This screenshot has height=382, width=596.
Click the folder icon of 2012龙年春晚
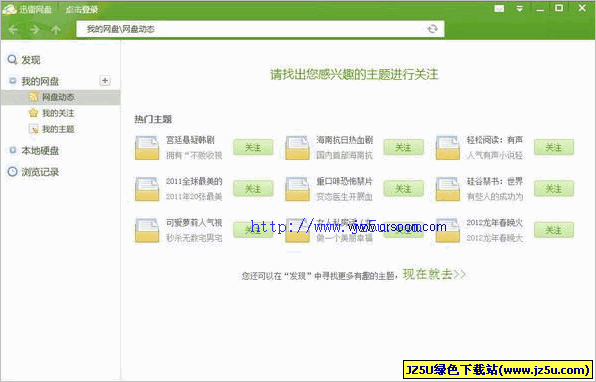(x=447, y=230)
